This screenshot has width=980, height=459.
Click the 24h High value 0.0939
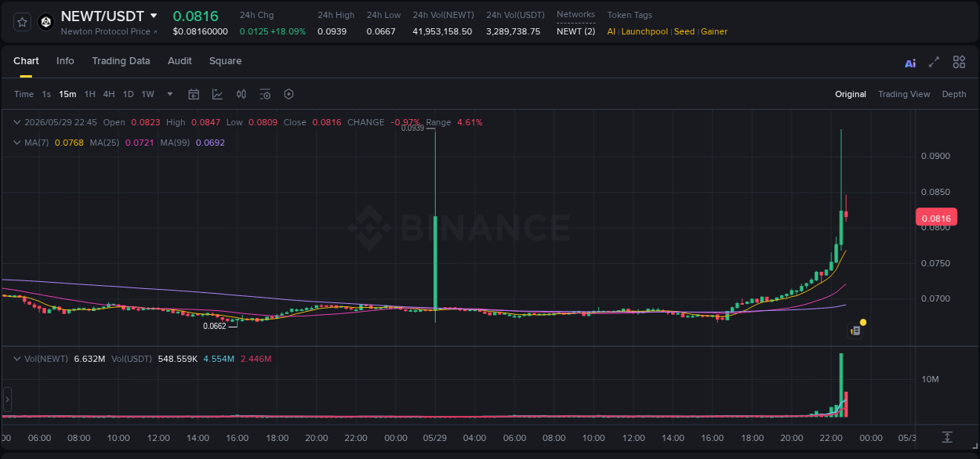[331, 31]
